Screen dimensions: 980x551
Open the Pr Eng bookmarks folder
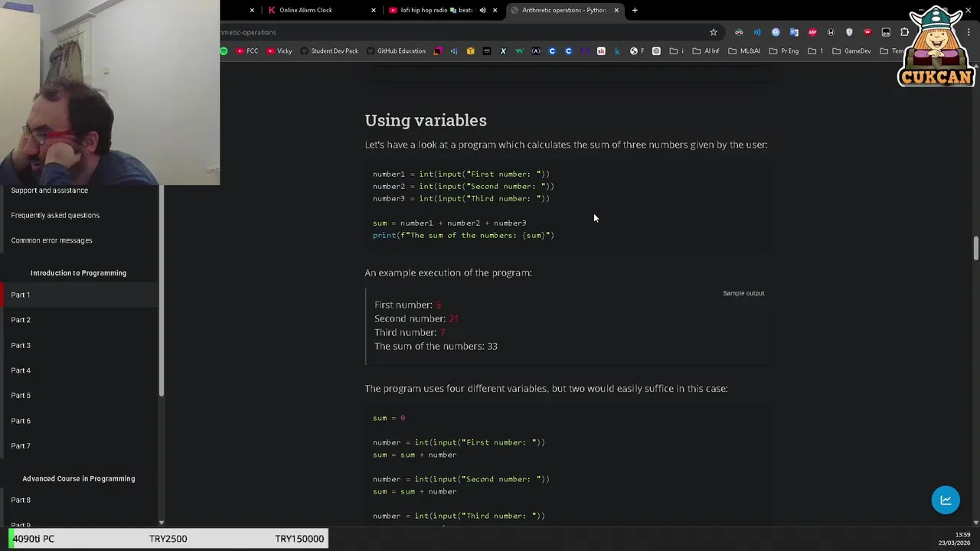[x=784, y=51]
